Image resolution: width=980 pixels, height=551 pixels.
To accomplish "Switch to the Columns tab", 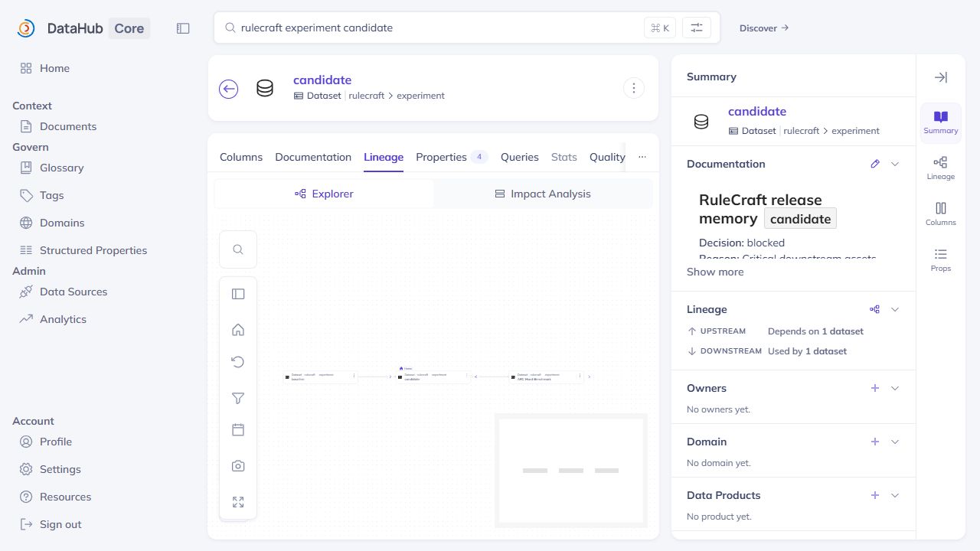I will (241, 157).
